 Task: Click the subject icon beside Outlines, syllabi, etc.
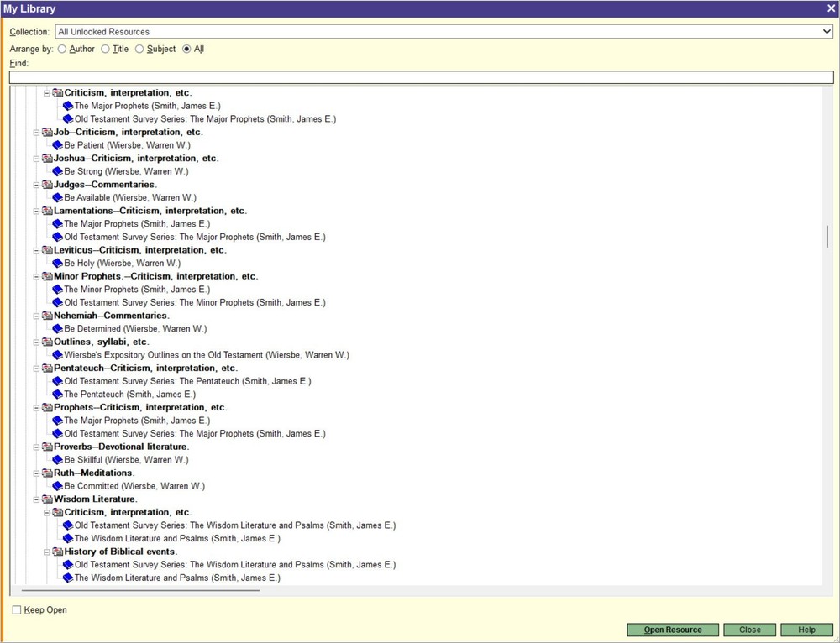47,342
